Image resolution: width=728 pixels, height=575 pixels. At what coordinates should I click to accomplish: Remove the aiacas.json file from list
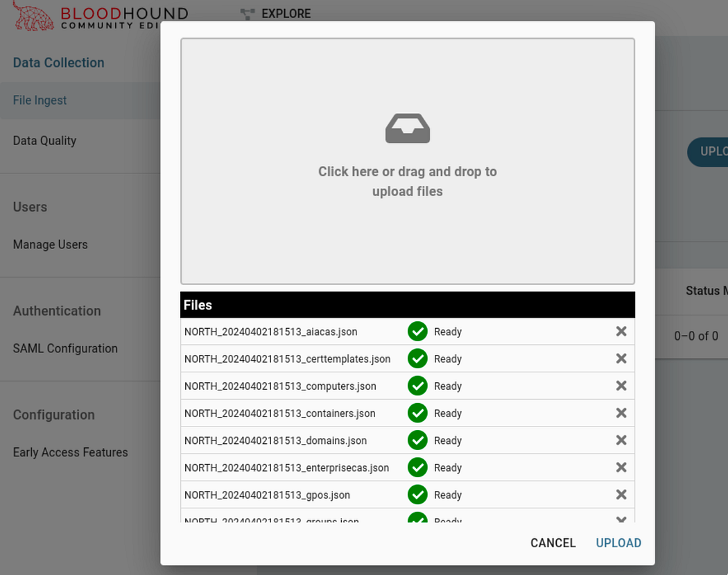(x=621, y=331)
